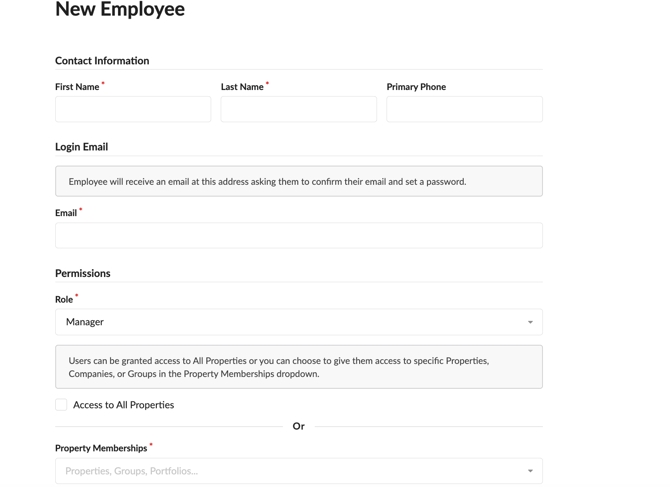The image size is (670, 487).
Task: Enable the Access to All Properties checkbox
Action: pos(61,405)
